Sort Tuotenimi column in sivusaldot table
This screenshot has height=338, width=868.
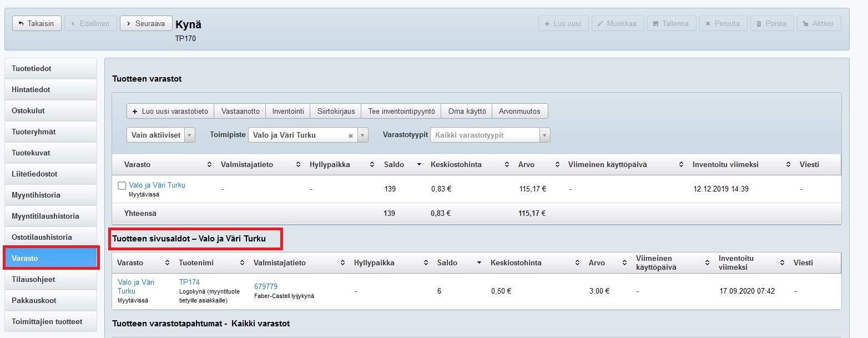pyautogui.click(x=242, y=263)
